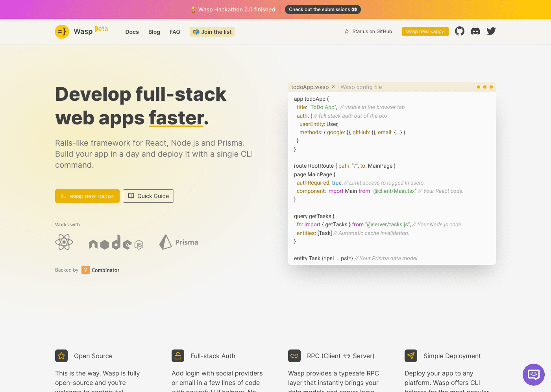Open the GitHub icon in the navbar

click(x=460, y=31)
